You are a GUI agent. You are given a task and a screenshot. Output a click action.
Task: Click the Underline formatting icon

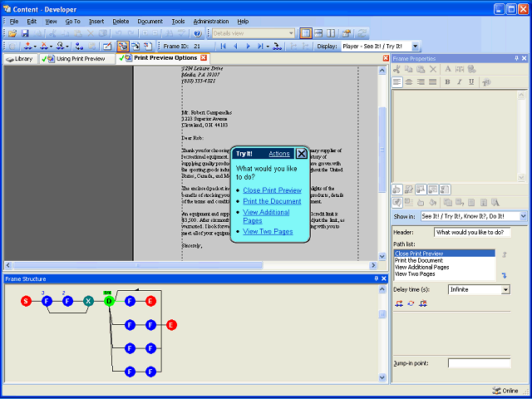(471, 82)
